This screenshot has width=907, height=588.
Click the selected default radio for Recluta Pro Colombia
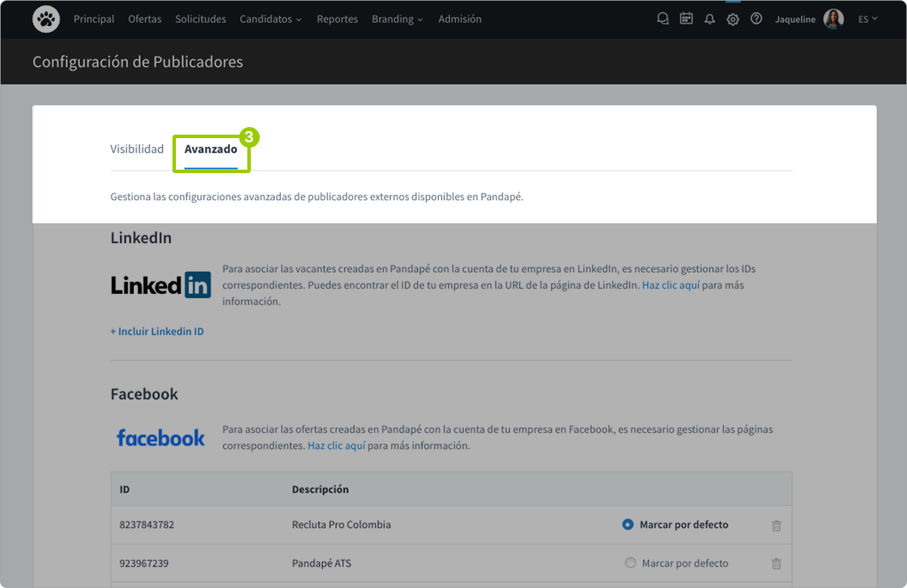pos(627,524)
